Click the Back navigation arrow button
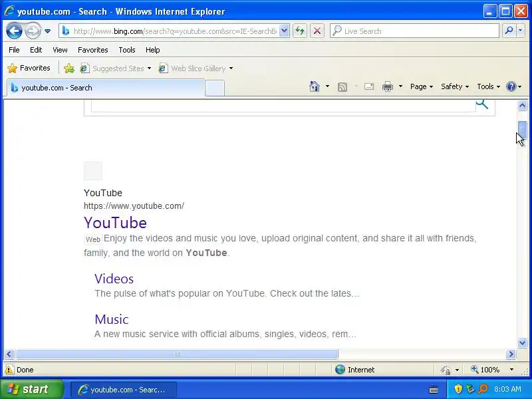The height and width of the screenshot is (399, 532). (x=14, y=31)
